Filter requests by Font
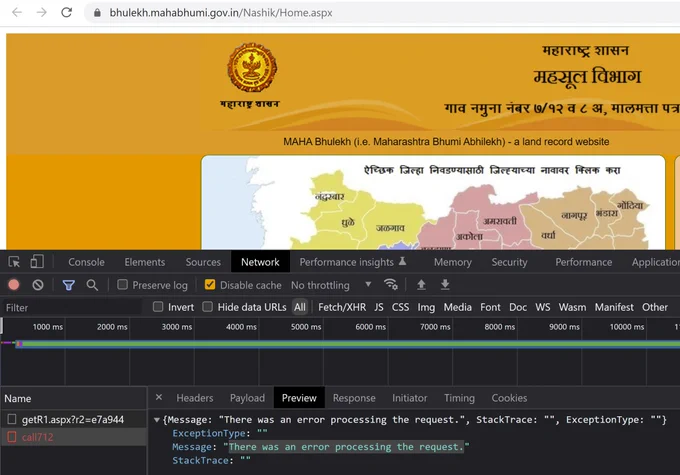The image size is (680, 475). [x=490, y=307]
